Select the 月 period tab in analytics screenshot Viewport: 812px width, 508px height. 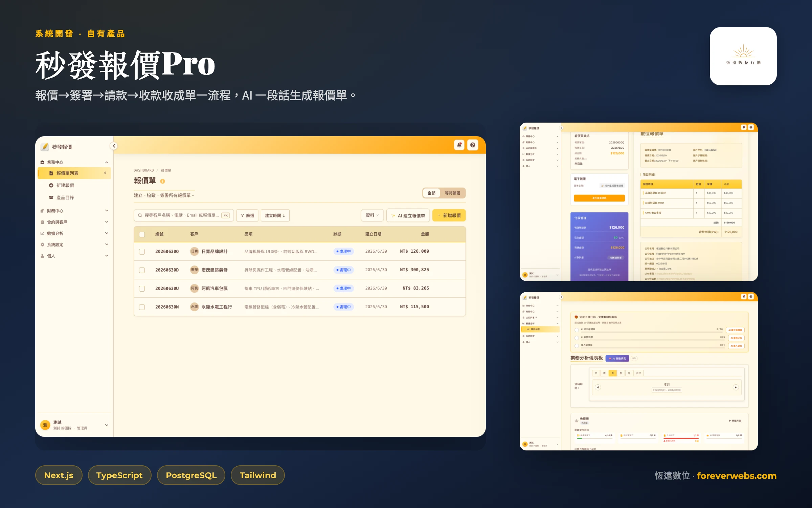[x=612, y=373]
